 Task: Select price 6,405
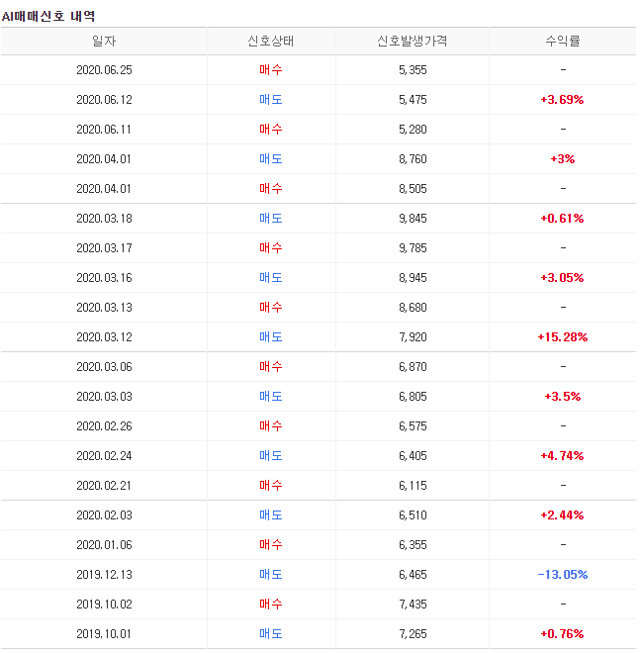pos(413,456)
